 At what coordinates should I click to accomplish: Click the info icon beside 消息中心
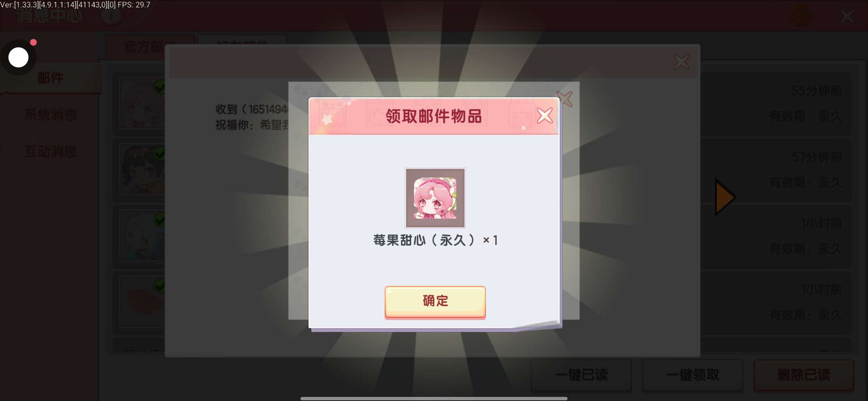[111, 16]
